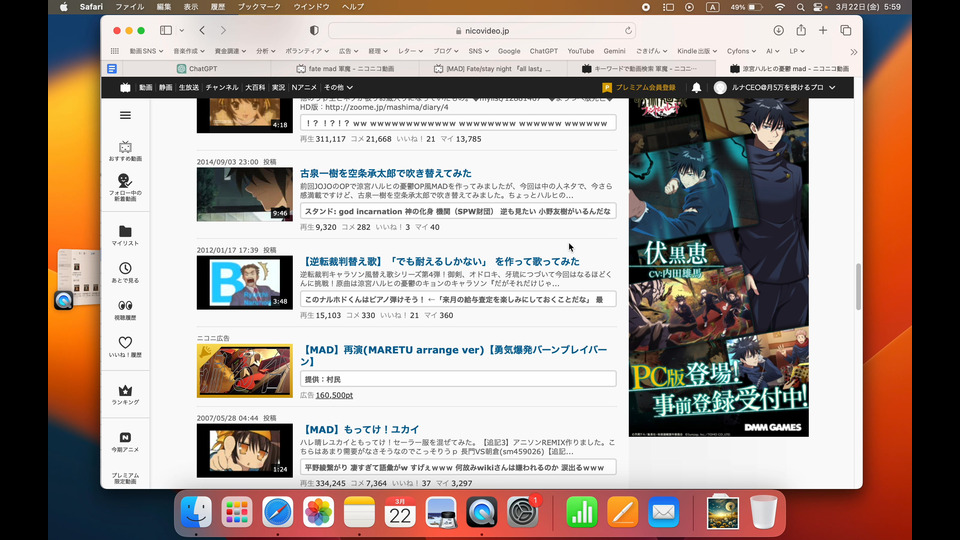Expand 資金調達 bookmark folder
The image size is (960, 540).
(x=230, y=51)
